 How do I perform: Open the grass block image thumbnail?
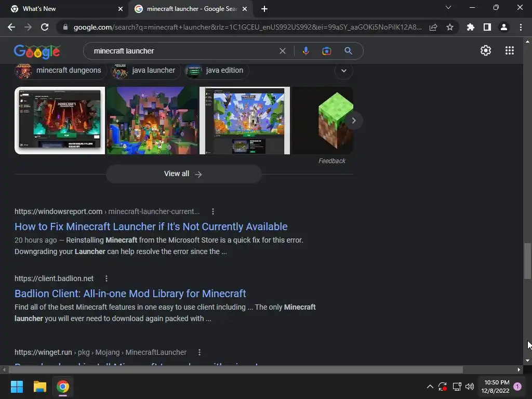tap(322, 121)
